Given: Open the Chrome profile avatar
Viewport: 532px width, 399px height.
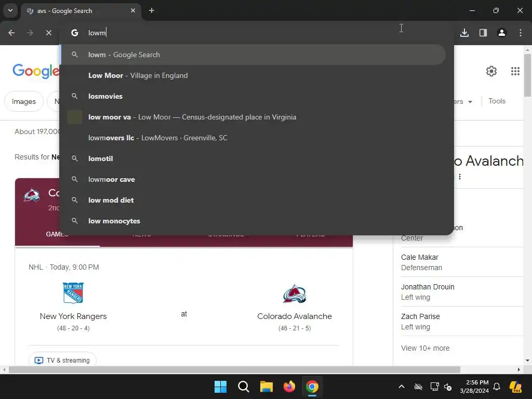Looking at the screenshot, I should point(502,33).
